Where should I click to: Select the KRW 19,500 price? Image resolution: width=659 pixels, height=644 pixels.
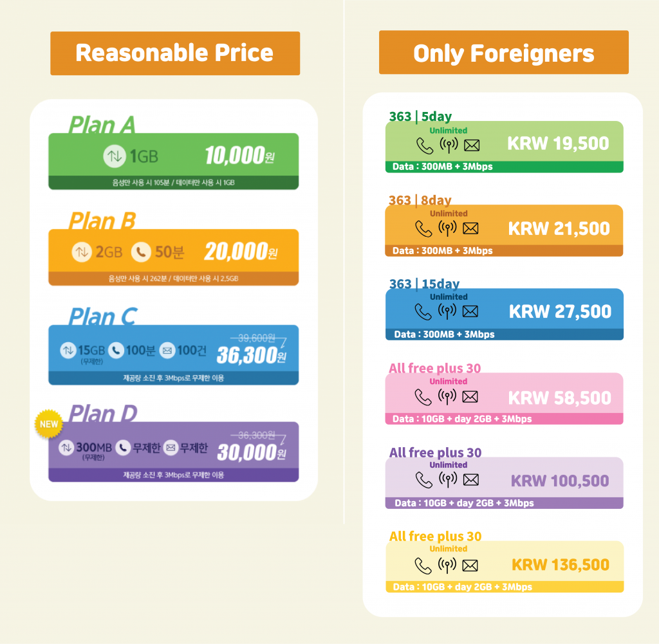[x=558, y=143]
